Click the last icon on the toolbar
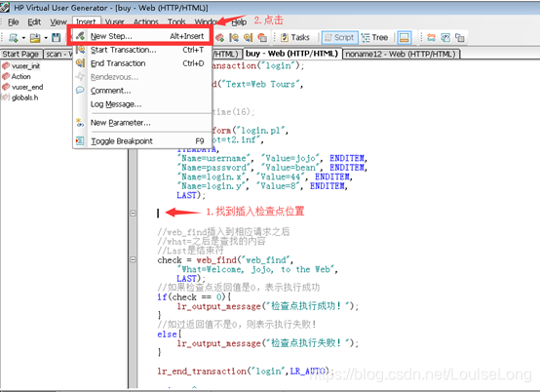 pos(460,37)
